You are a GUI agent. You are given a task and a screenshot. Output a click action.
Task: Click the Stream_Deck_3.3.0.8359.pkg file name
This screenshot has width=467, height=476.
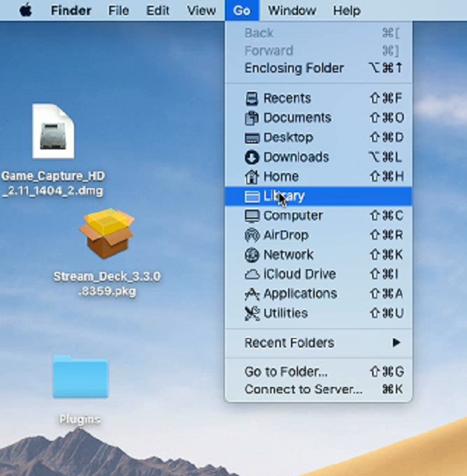[106, 284]
